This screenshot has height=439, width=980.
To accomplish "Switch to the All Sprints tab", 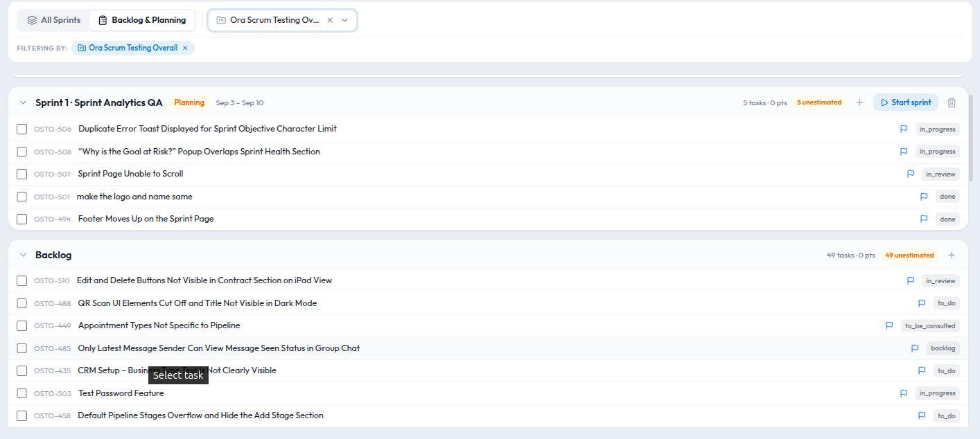I will tap(54, 20).
